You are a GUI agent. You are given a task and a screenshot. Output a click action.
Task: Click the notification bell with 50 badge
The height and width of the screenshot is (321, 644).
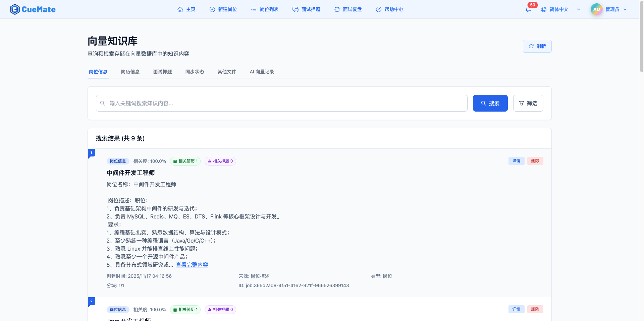coord(528,9)
